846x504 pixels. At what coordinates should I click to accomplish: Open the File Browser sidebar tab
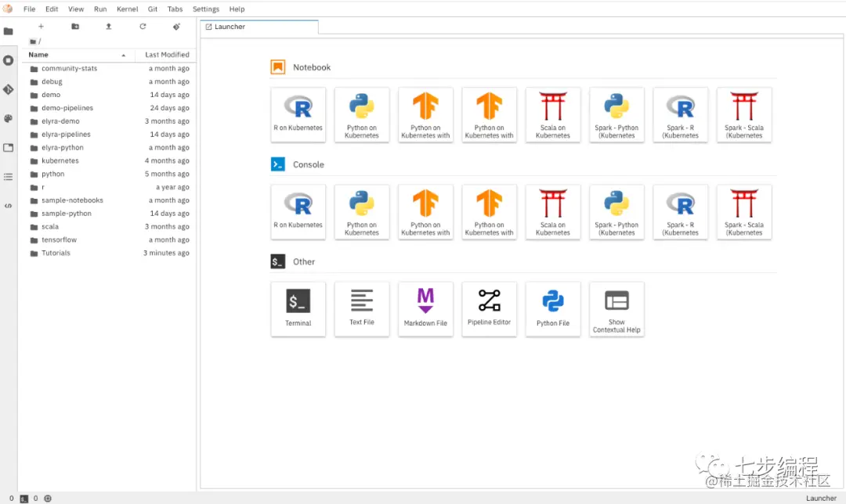coord(8,31)
